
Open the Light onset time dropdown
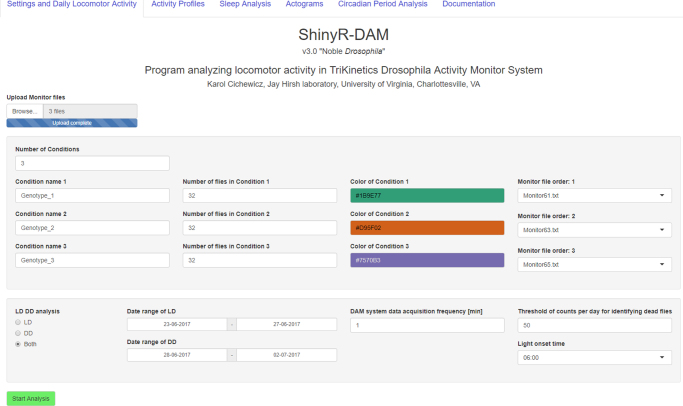(595, 358)
